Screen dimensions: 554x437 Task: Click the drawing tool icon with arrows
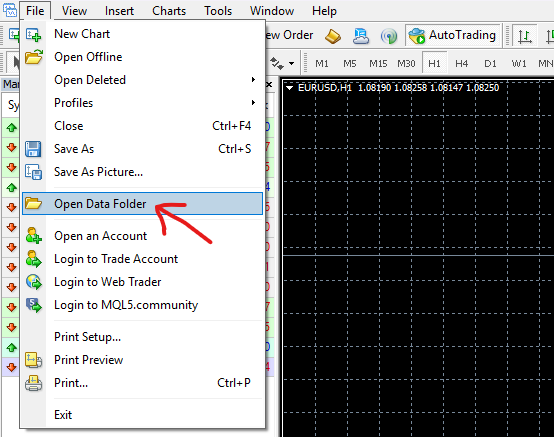[x=277, y=64]
